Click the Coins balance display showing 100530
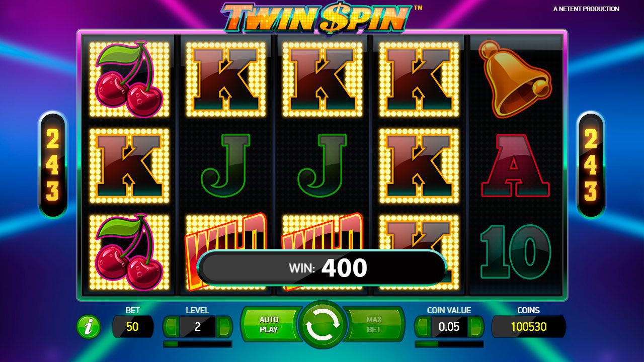644x362 pixels. [x=529, y=327]
